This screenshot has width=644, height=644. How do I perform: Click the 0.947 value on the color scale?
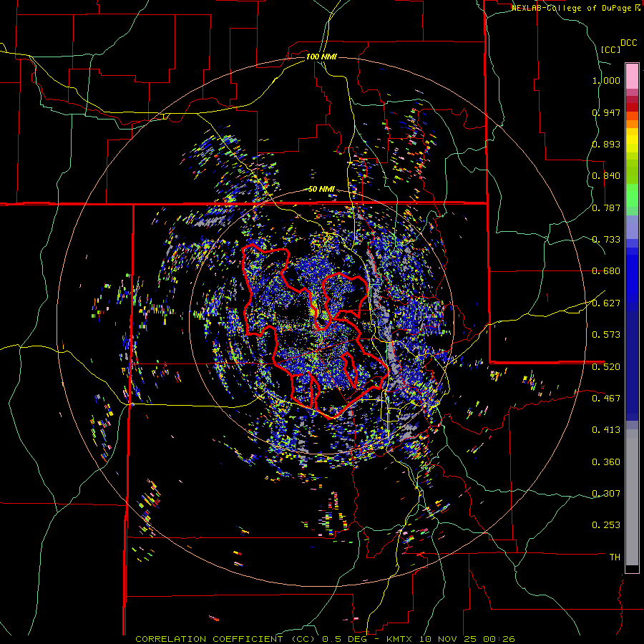point(606,112)
